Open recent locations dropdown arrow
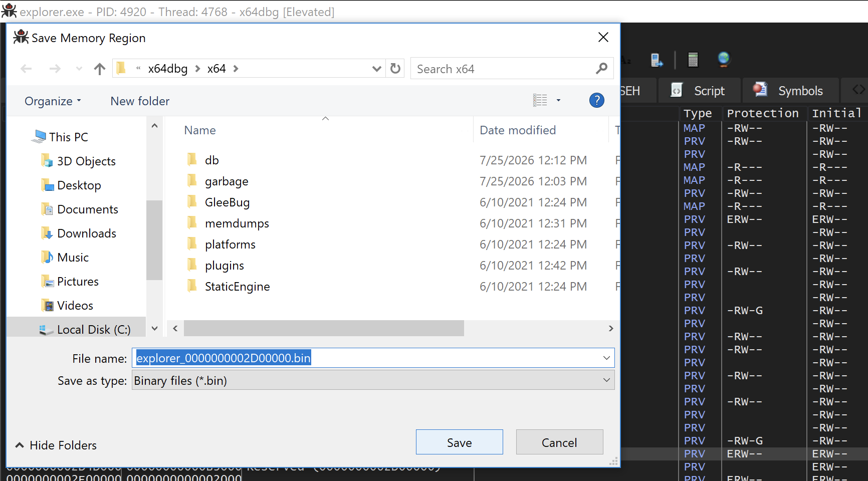The image size is (868, 481). pyautogui.click(x=79, y=69)
